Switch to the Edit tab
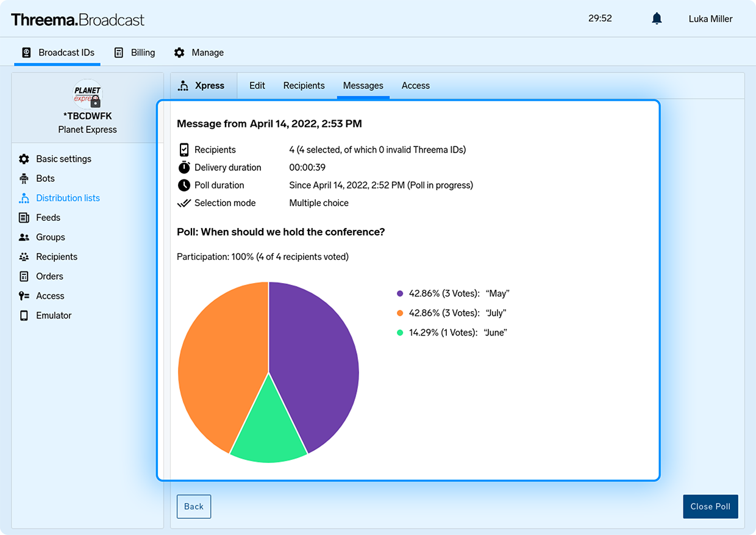The width and height of the screenshot is (756, 535). coord(257,85)
